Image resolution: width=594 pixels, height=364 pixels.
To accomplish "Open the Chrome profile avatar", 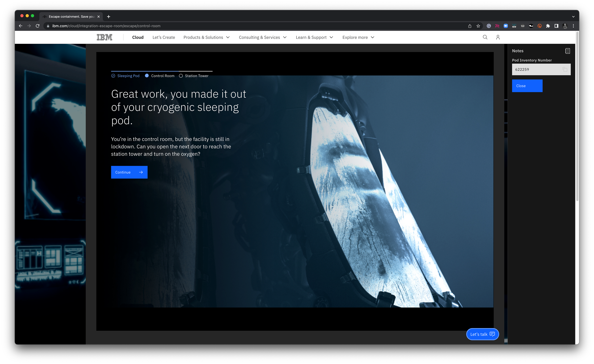I will coord(565,26).
